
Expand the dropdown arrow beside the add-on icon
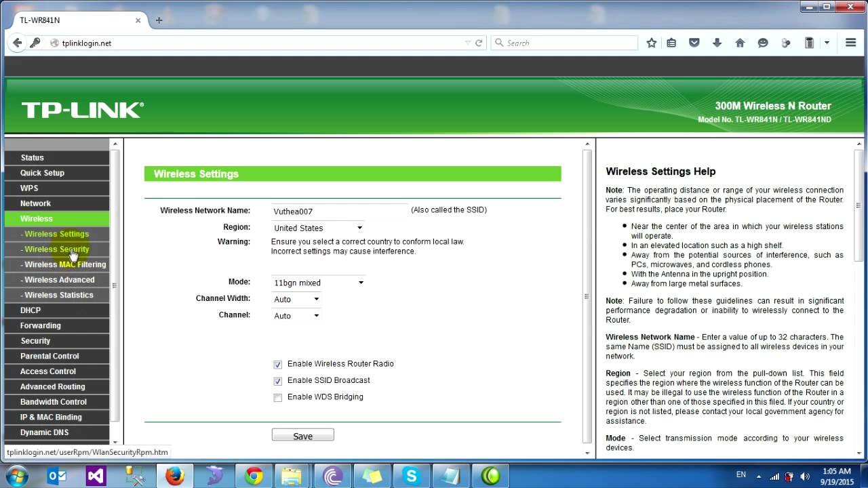pyautogui.click(x=827, y=43)
